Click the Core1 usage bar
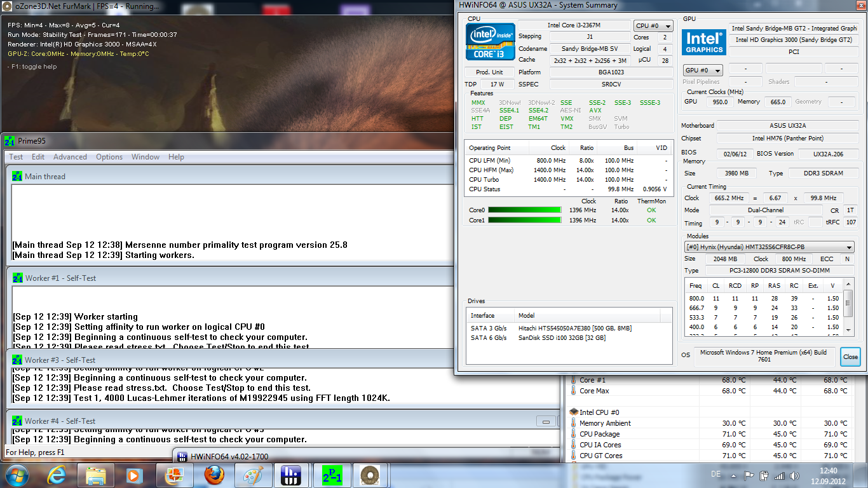Screen dimensions: 868x488 point(525,220)
